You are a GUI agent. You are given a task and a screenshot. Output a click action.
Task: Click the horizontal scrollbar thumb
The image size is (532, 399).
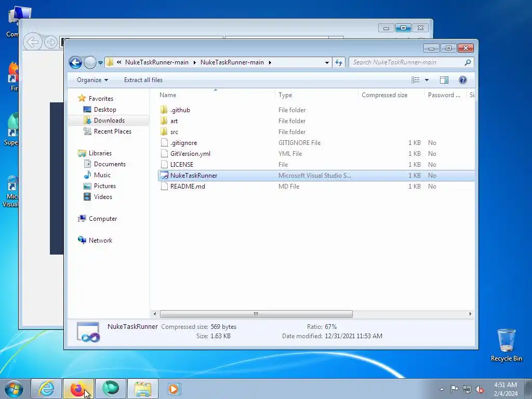tap(256, 314)
